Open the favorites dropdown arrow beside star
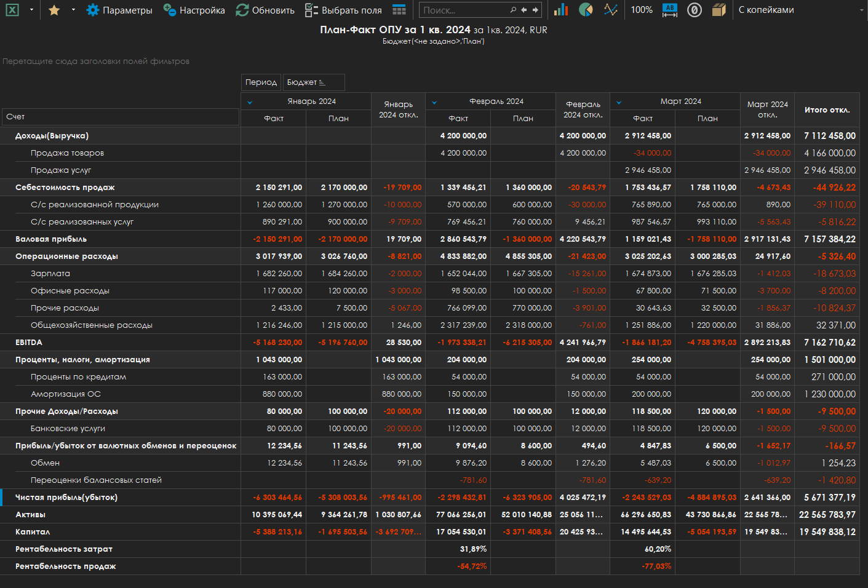The image size is (868, 588). (x=73, y=10)
